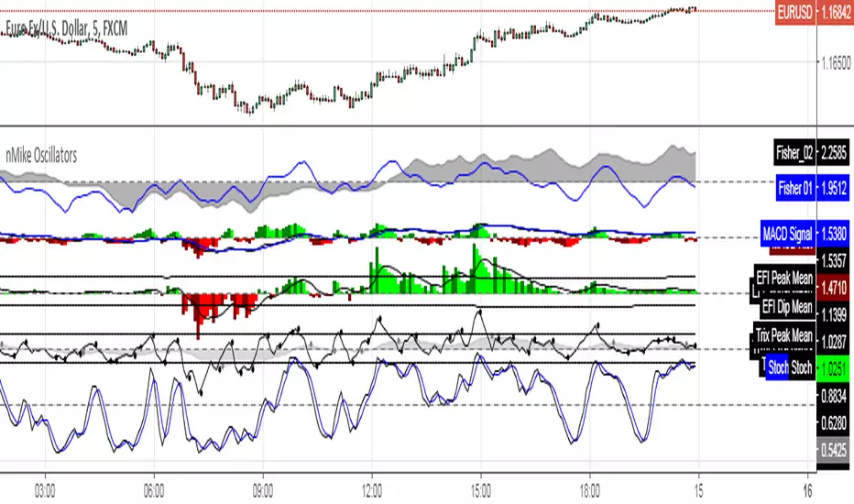The height and width of the screenshot is (504, 854).
Task: Click the 06:00 time axis label
Action: [x=154, y=491]
